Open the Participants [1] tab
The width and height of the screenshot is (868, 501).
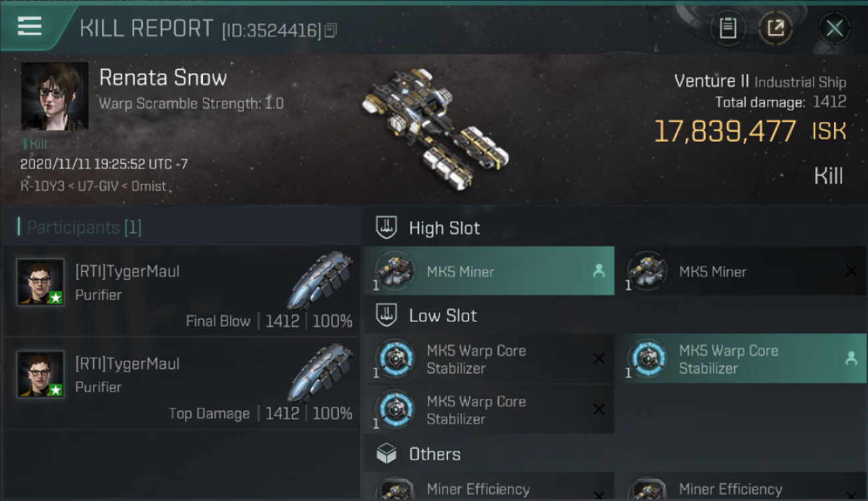point(79,227)
